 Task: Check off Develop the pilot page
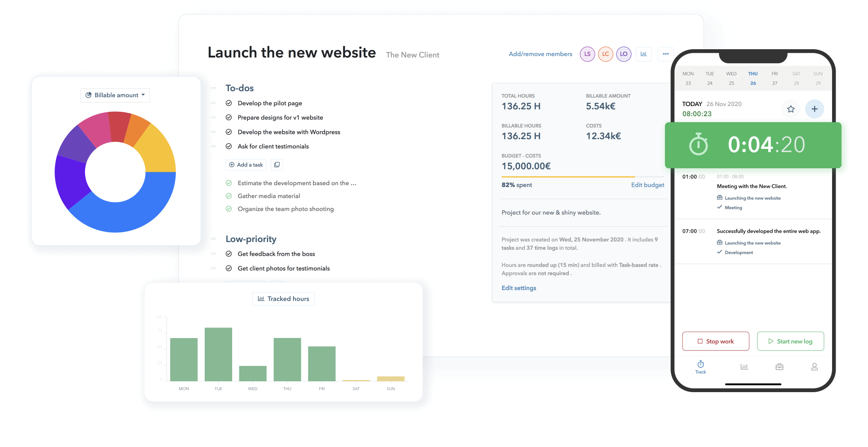229,103
